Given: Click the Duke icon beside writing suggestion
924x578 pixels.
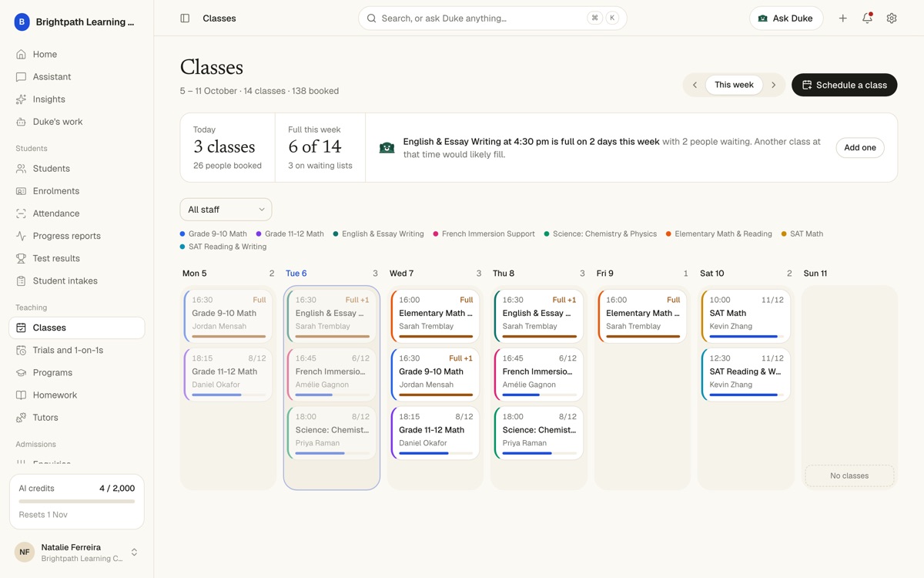Looking at the screenshot, I should pyautogui.click(x=387, y=147).
